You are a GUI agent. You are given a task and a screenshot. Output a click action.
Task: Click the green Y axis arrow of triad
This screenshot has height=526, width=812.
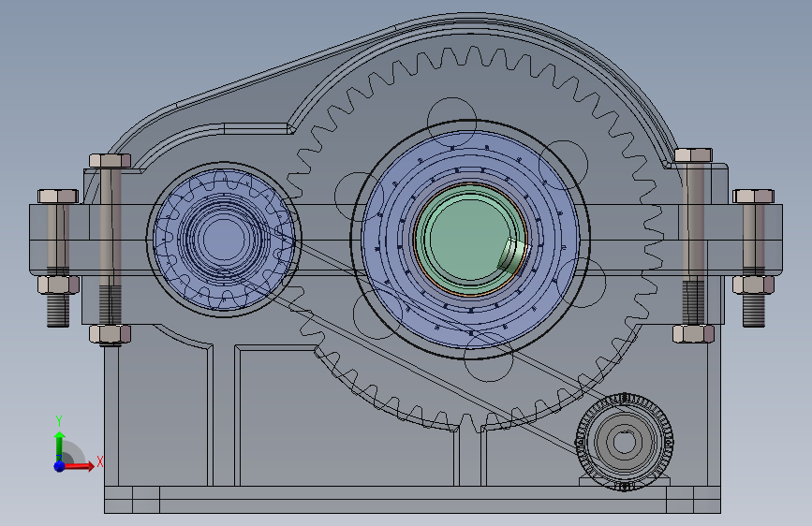60,446
